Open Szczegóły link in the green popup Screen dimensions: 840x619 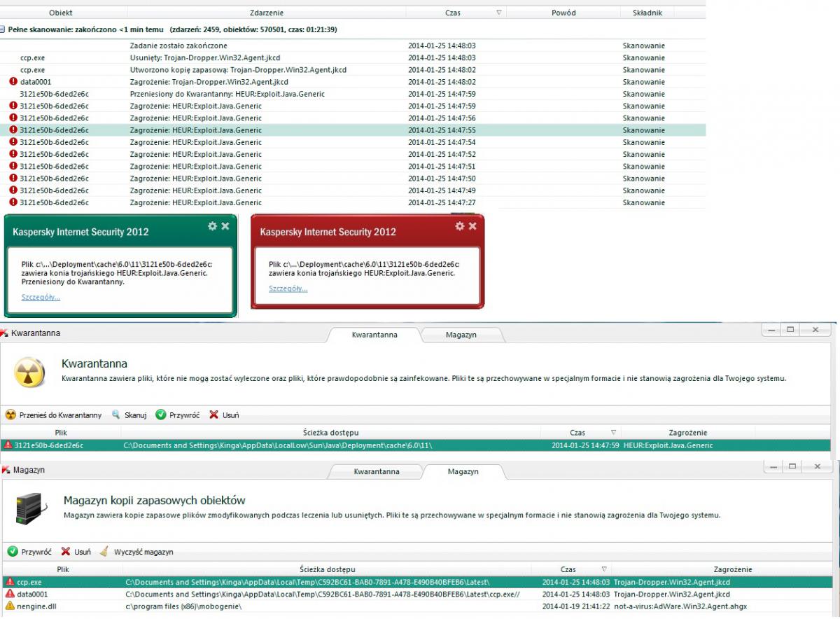41,297
